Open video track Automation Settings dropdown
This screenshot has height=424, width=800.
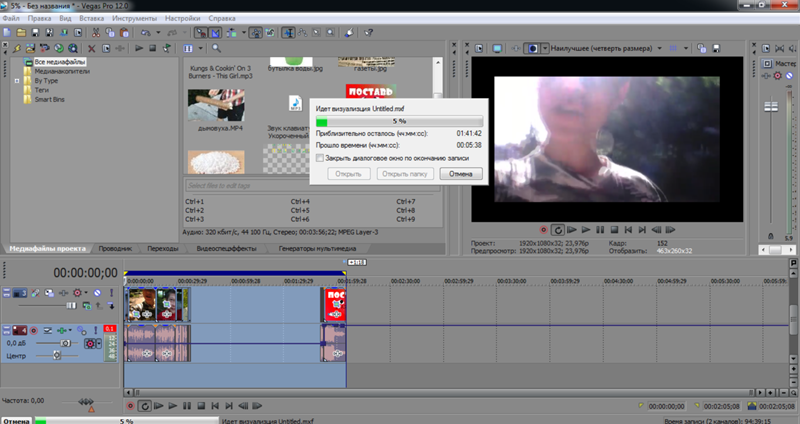pyautogui.click(x=86, y=293)
